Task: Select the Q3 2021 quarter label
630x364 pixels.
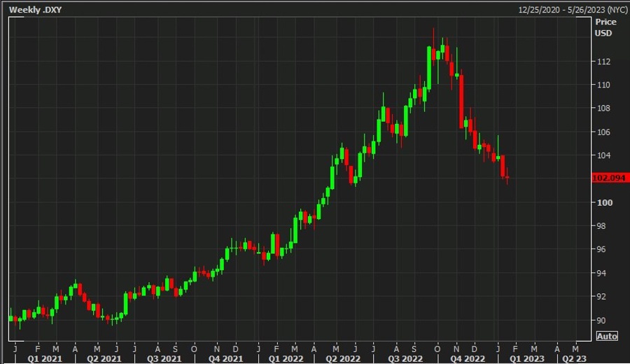Action: [164, 358]
